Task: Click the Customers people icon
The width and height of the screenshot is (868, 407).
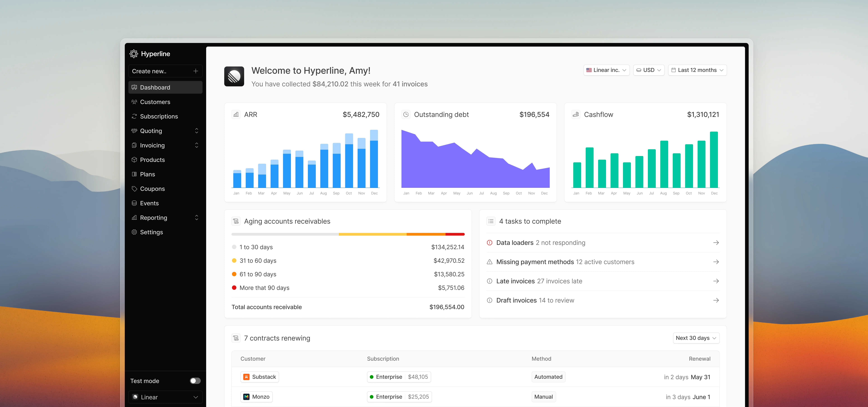Action: tap(134, 102)
